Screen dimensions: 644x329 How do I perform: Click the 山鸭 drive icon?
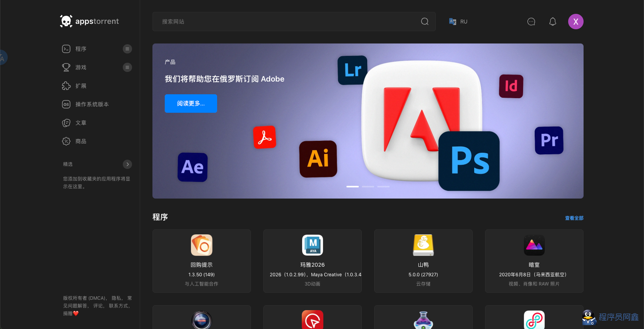click(423, 245)
